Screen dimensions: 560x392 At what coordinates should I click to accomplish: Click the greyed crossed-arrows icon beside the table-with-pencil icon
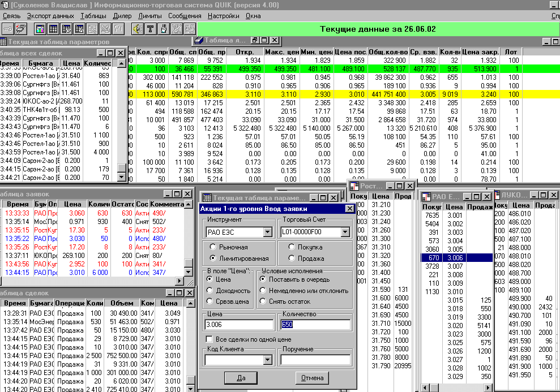(x=105, y=28)
